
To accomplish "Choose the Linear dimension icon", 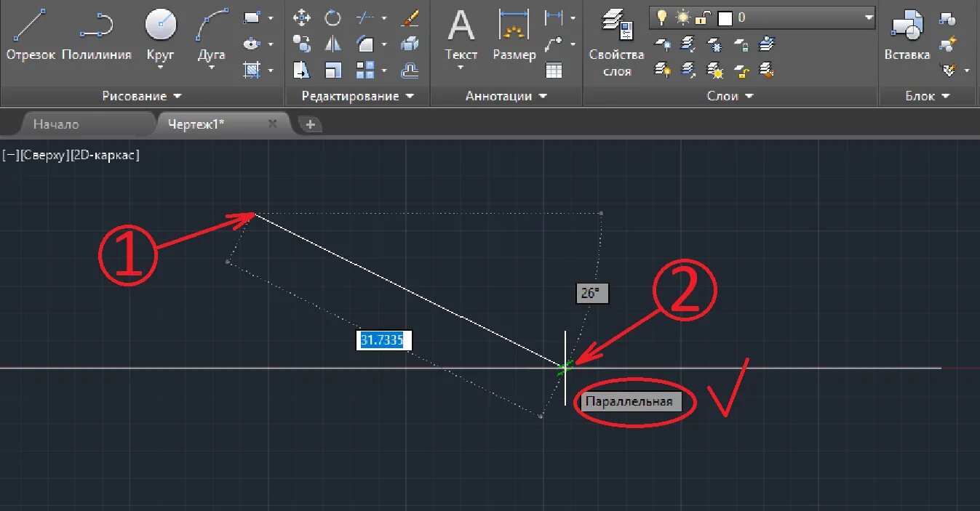I will click(x=554, y=17).
